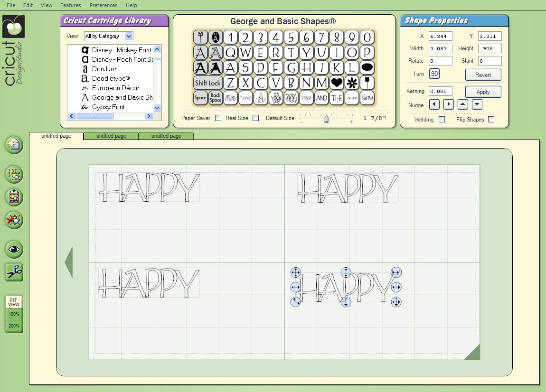Click the Kerning input field
Image resolution: width=546 pixels, height=392 pixels.
click(x=440, y=91)
